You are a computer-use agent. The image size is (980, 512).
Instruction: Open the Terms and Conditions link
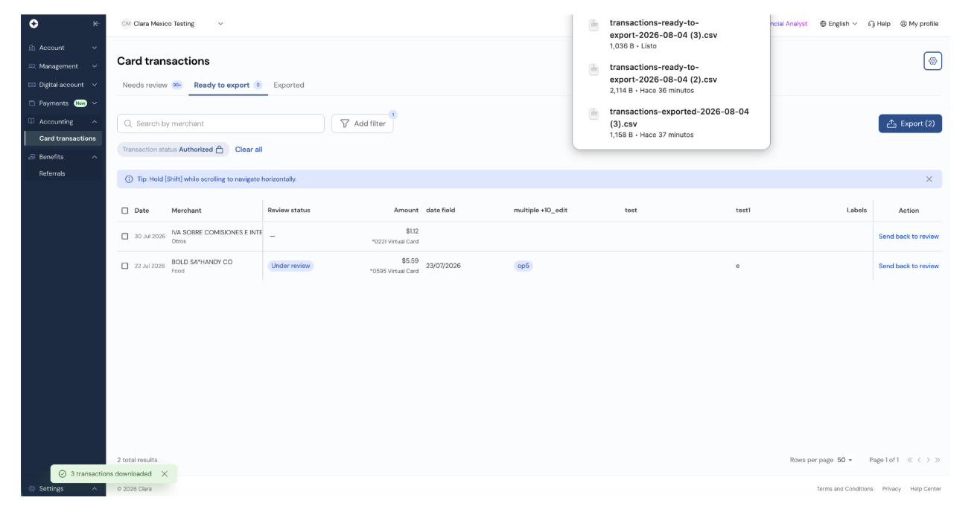pos(844,489)
